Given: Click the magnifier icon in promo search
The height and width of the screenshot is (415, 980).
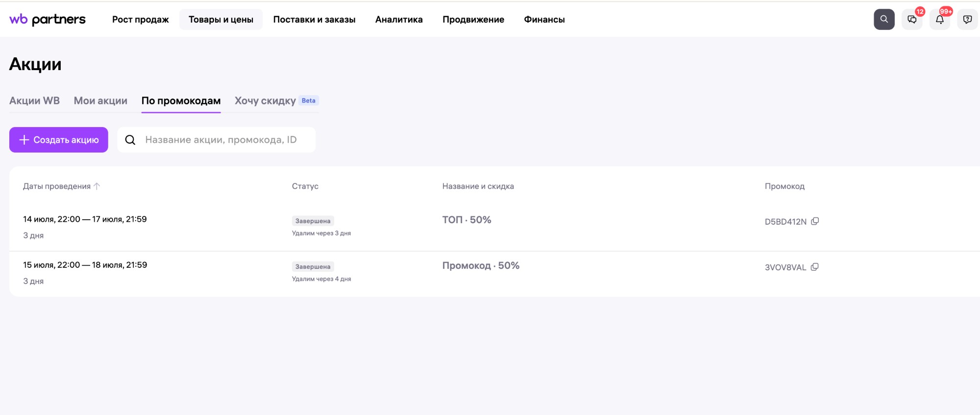Looking at the screenshot, I should coord(130,140).
